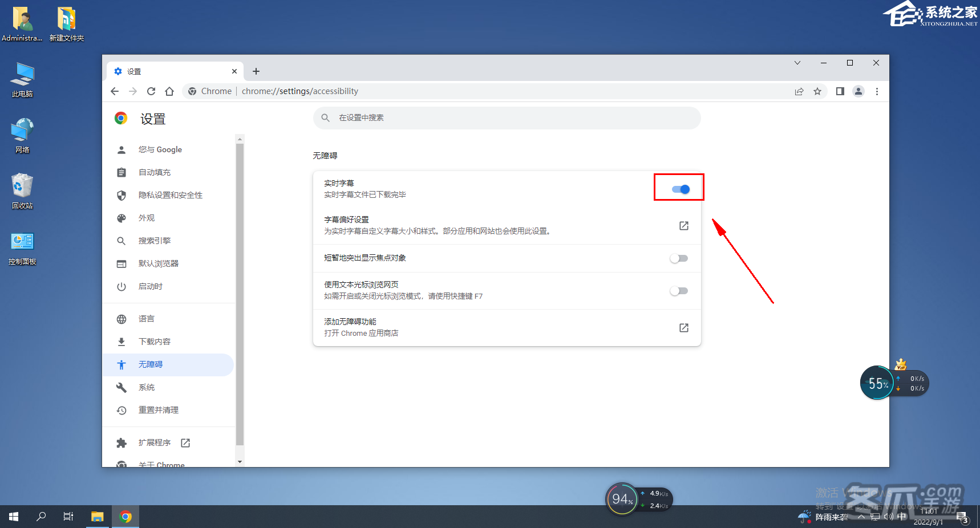Open 字幕偏好设置 external link icon
This screenshot has height=528, width=980.
(684, 226)
